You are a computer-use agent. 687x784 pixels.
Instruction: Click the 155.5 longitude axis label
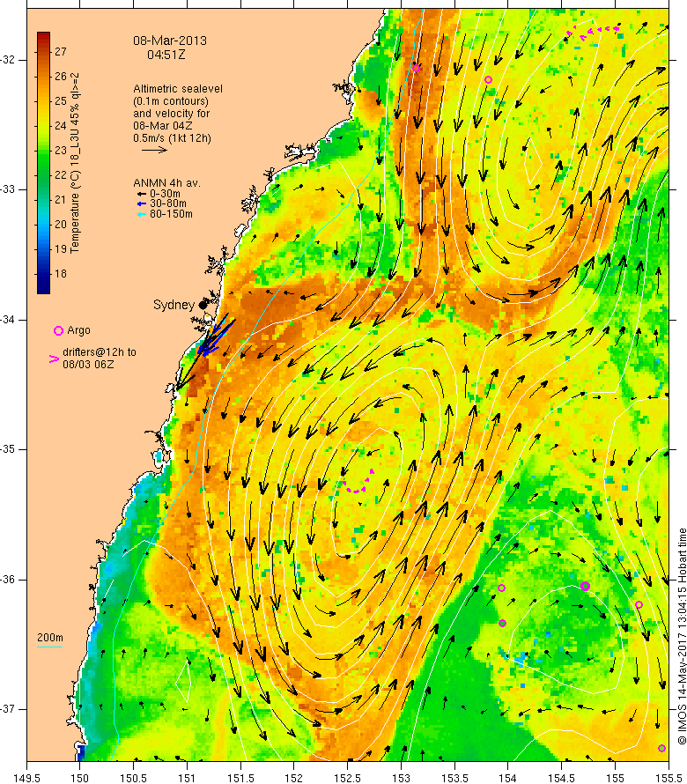click(x=668, y=778)
